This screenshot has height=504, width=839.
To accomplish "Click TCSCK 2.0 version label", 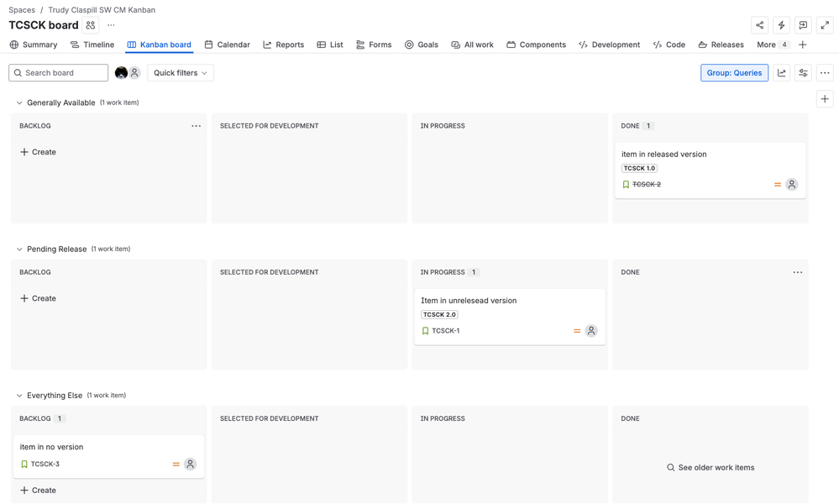I will click(439, 315).
